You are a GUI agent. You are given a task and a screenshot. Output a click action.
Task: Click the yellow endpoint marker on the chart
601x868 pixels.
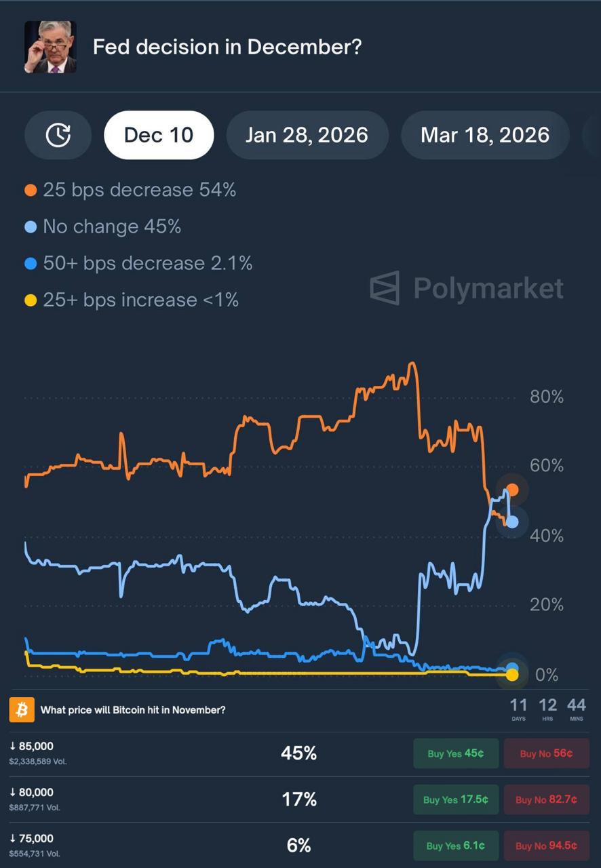pyautogui.click(x=512, y=674)
